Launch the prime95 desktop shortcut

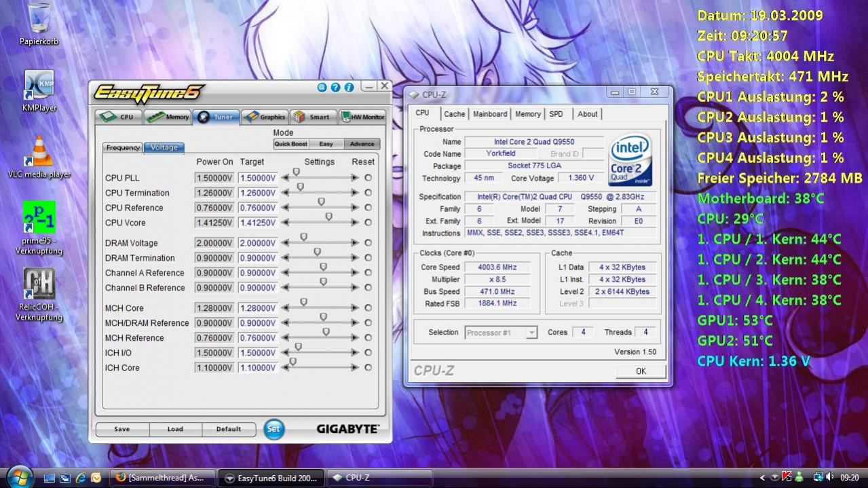pyautogui.click(x=39, y=218)
